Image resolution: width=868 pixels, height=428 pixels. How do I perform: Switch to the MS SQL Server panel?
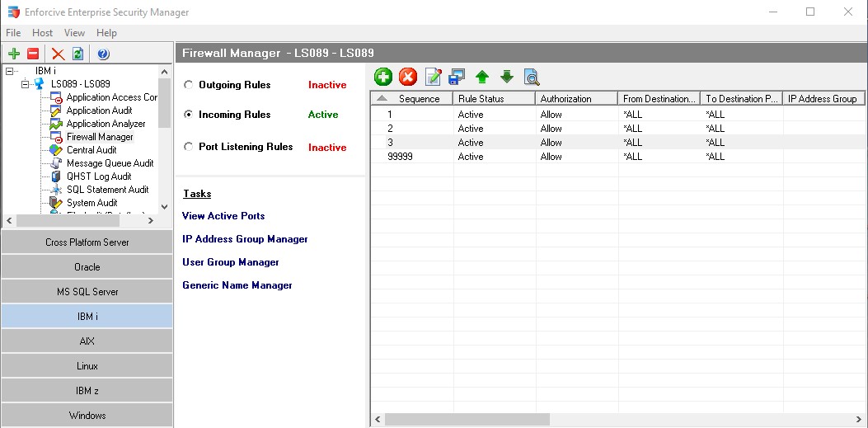tap(87, 292)
